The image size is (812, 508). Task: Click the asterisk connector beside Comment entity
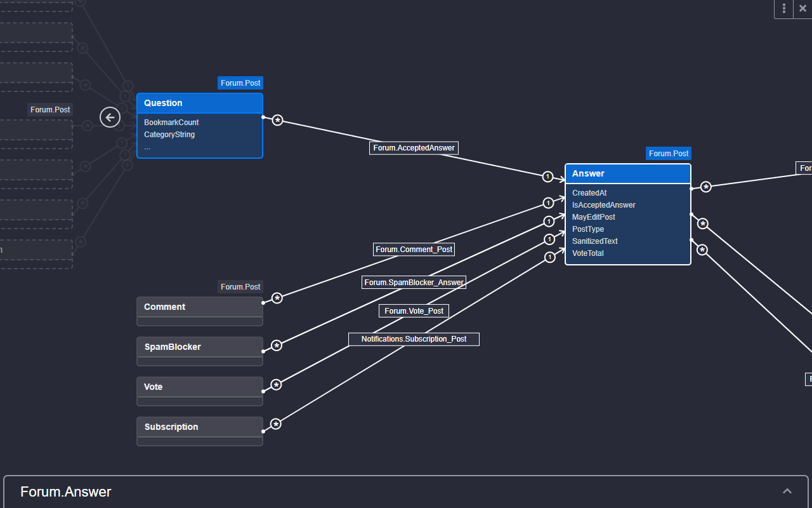(x=277, y=297)
